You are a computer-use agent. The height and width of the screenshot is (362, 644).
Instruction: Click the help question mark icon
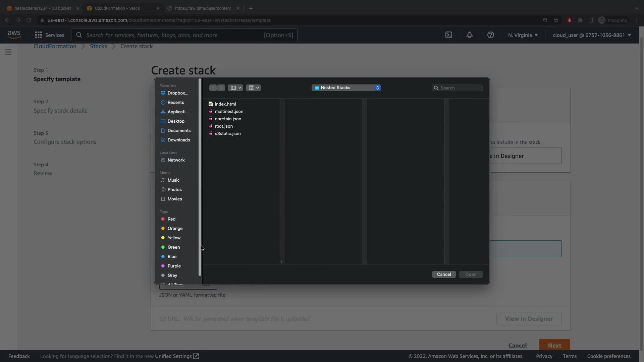[x=490, y=35]
